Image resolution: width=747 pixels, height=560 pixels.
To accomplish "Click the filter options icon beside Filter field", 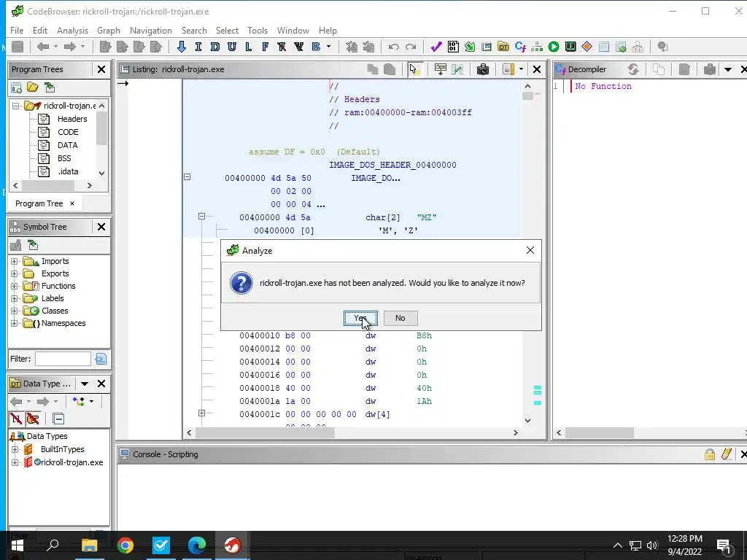I will pos(101,359).
